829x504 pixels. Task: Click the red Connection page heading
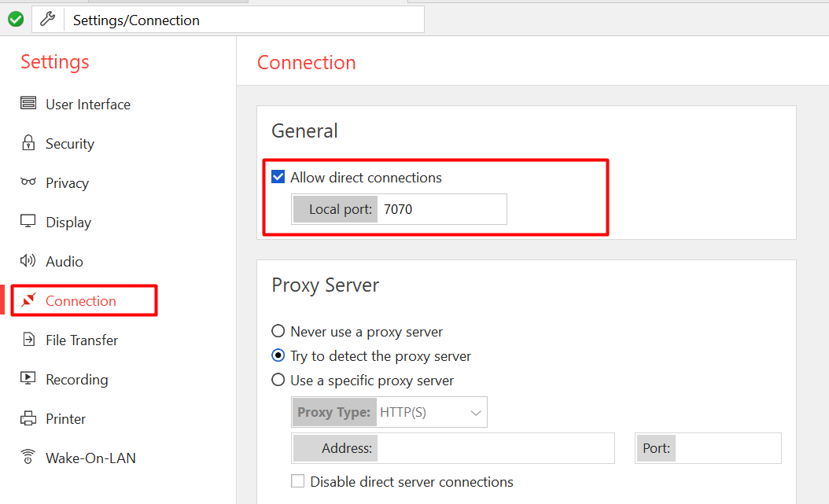(307, 62)
